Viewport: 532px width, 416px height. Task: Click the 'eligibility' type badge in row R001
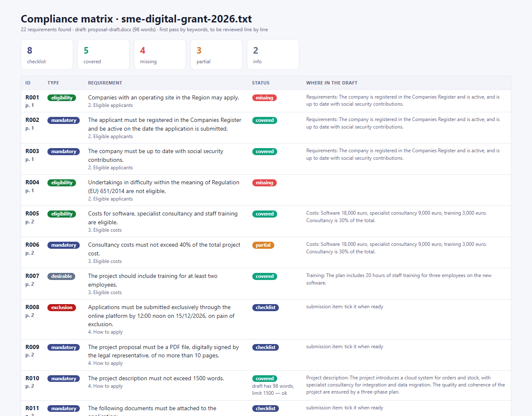pos(62,98)
